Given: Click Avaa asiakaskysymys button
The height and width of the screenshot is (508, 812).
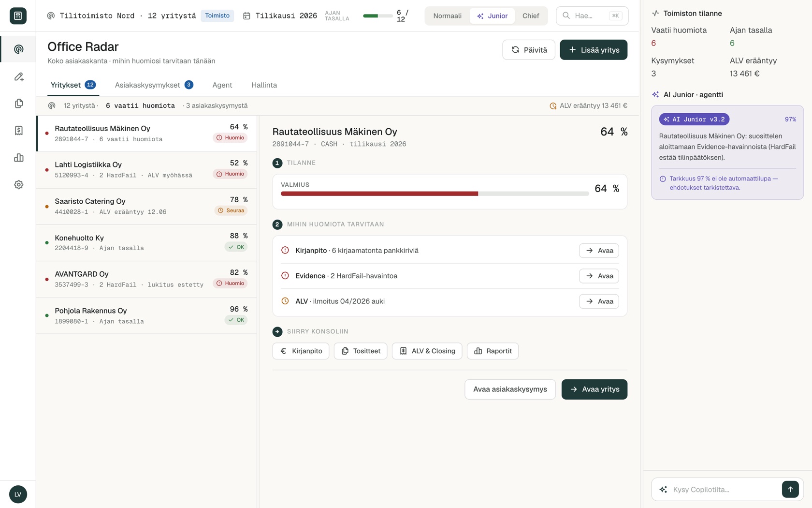Looking at the screenshot, I should 510,389.
